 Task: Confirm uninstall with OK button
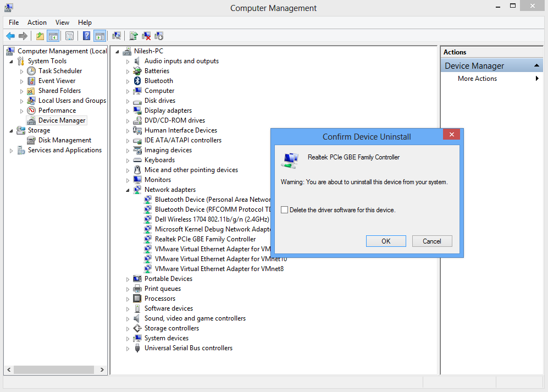point(386,241)
